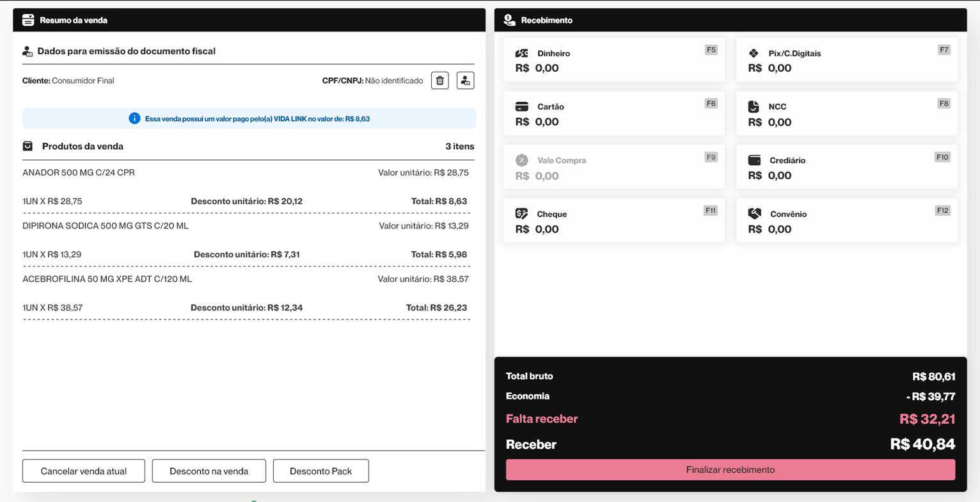Screen dimensions: 980x502
Task: Cancel the sale with Cancelar venda atual
Action: pos(84,471)
